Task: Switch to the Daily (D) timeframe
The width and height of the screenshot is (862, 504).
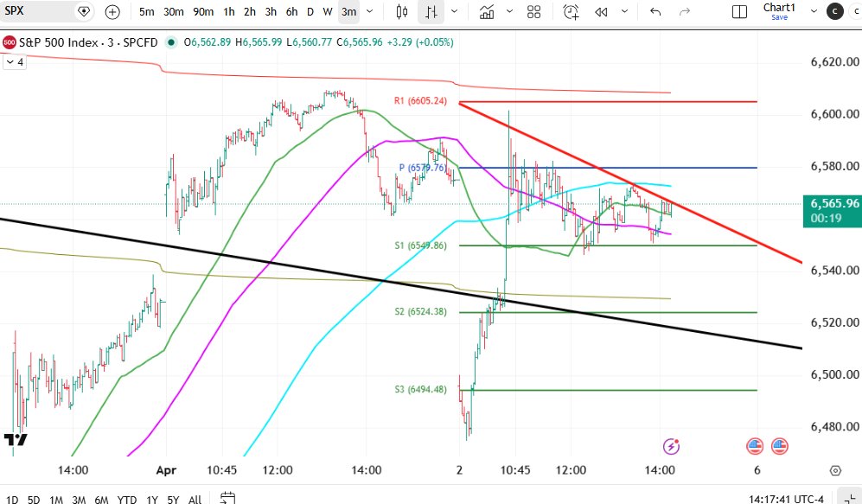Action: click(x=310, y=11)
